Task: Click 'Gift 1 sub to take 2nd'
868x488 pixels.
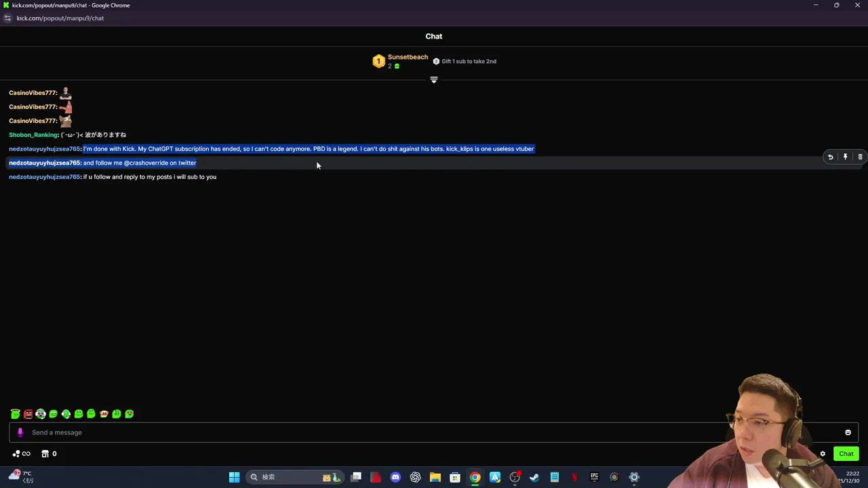Action: (465, 61)
